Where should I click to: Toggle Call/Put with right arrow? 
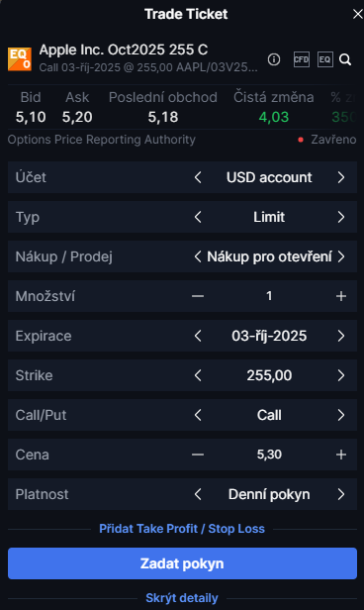pyautogui.click(x=341, y=415)
